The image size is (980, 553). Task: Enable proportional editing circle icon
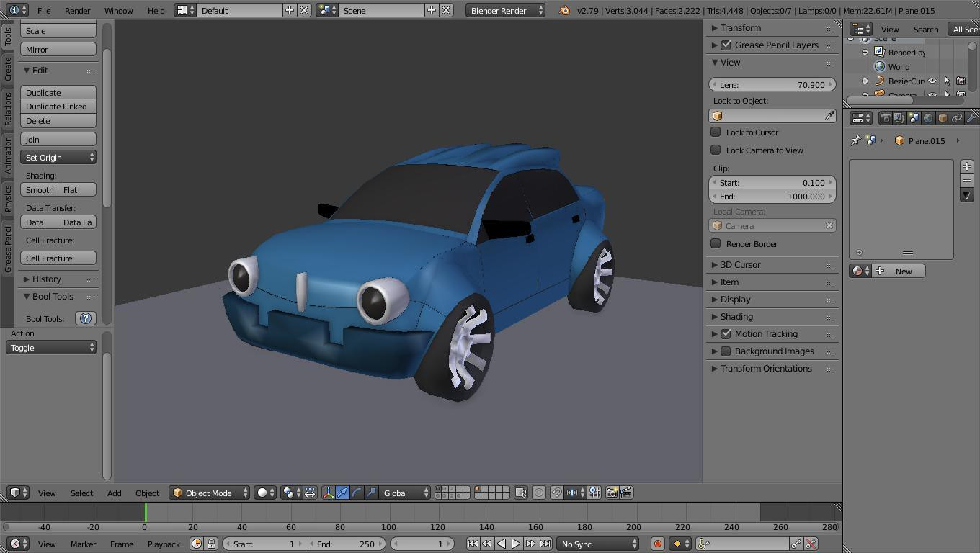click(x=538, y=493)
